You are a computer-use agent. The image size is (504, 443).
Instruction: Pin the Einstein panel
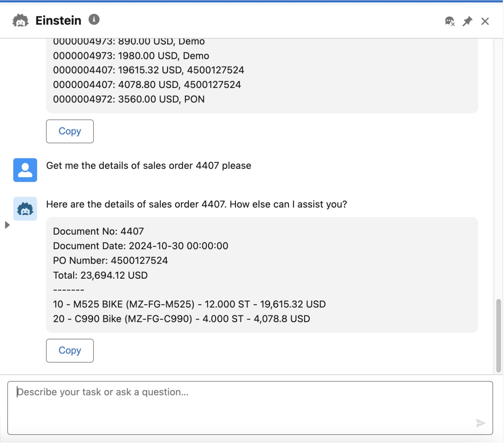pos(467,21)
